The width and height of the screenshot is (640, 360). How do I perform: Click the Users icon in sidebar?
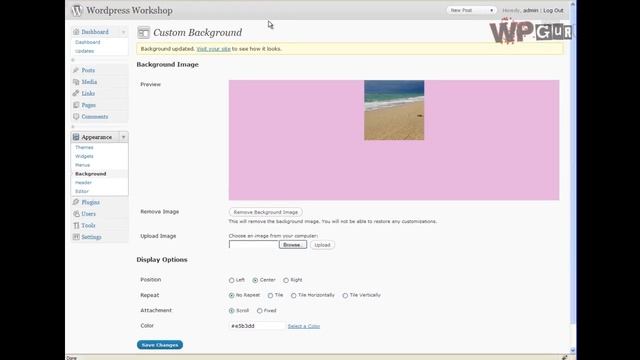76,214
